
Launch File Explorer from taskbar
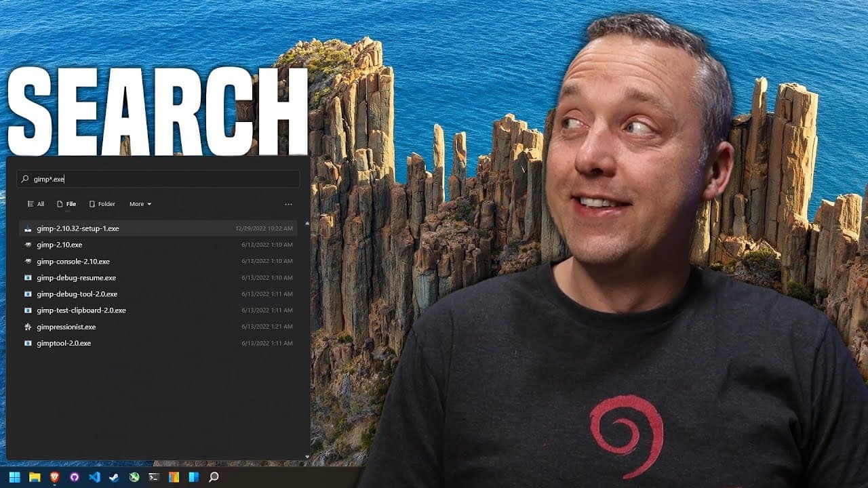[35, 477]
